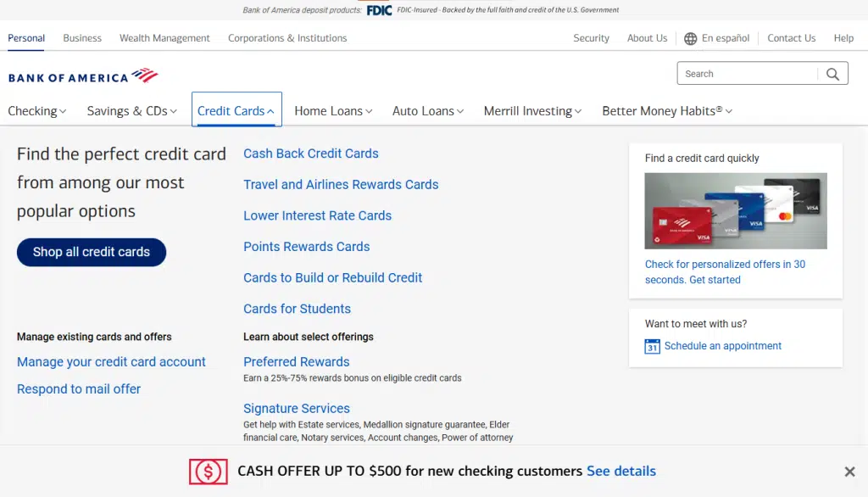
Task: Click the search magnifier icon
Action: (832, 74)
